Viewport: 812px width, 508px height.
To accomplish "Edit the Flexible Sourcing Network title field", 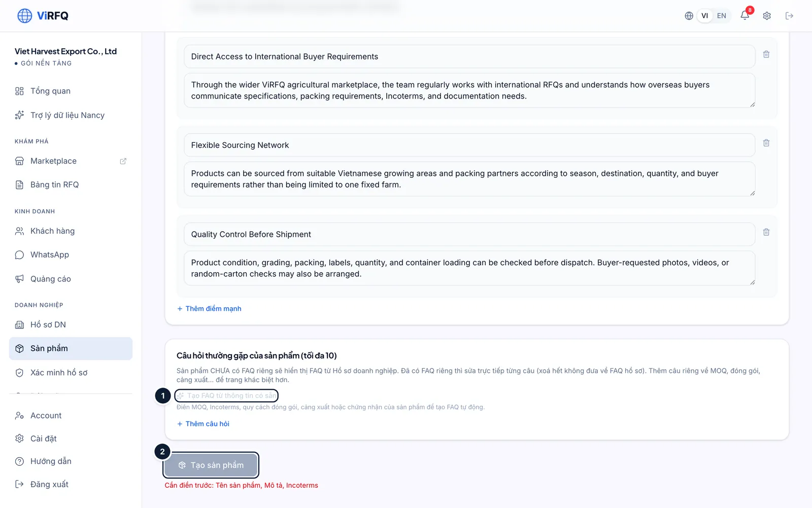I will tap(469, 145).
